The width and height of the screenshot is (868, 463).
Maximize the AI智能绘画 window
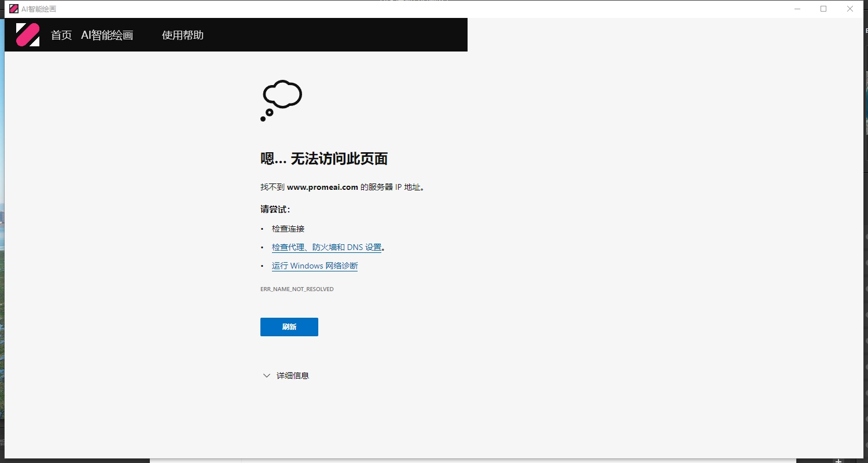click(x=823, y=9)
